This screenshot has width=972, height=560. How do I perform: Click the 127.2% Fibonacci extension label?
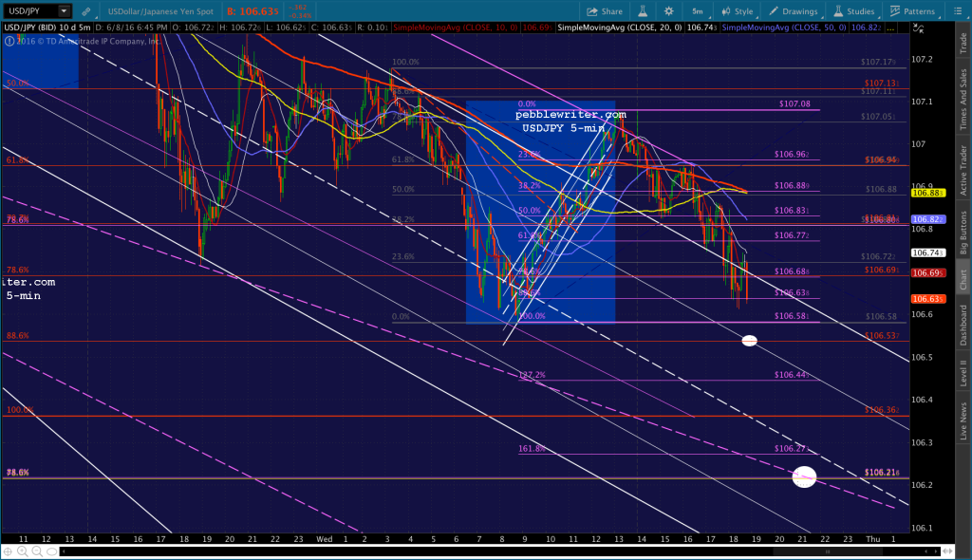click(x=532, y=375)
